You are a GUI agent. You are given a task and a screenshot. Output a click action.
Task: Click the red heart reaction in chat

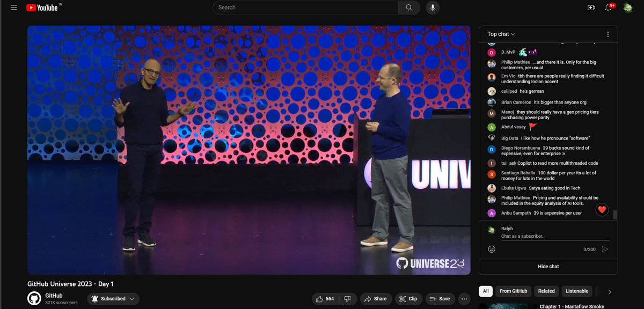(x=602, y=210)
